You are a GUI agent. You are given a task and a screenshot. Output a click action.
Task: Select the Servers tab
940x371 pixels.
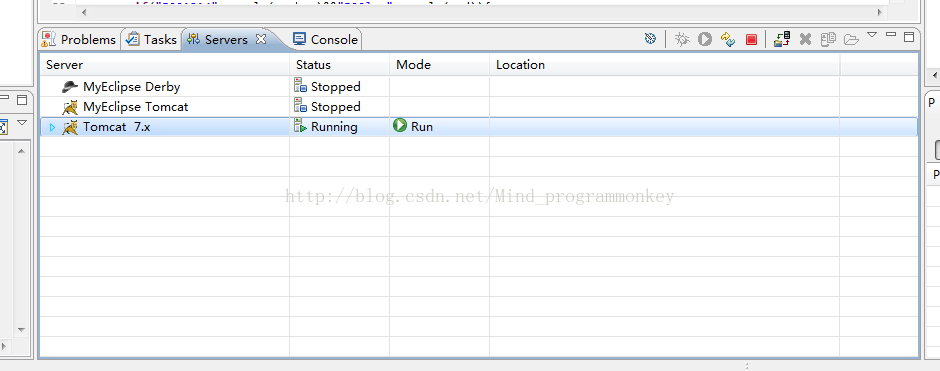point(225,40)
